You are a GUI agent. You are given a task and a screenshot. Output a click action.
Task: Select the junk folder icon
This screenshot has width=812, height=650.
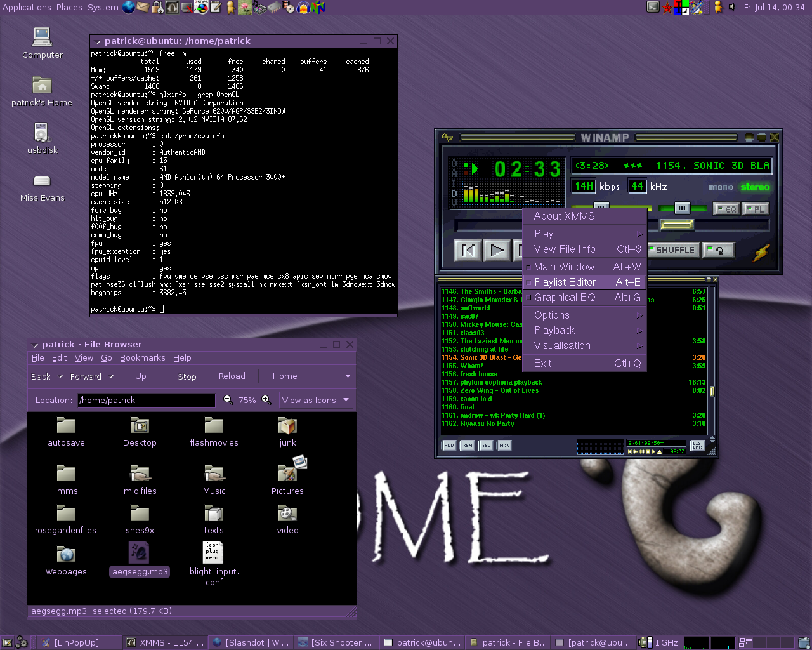coord(287,432)
